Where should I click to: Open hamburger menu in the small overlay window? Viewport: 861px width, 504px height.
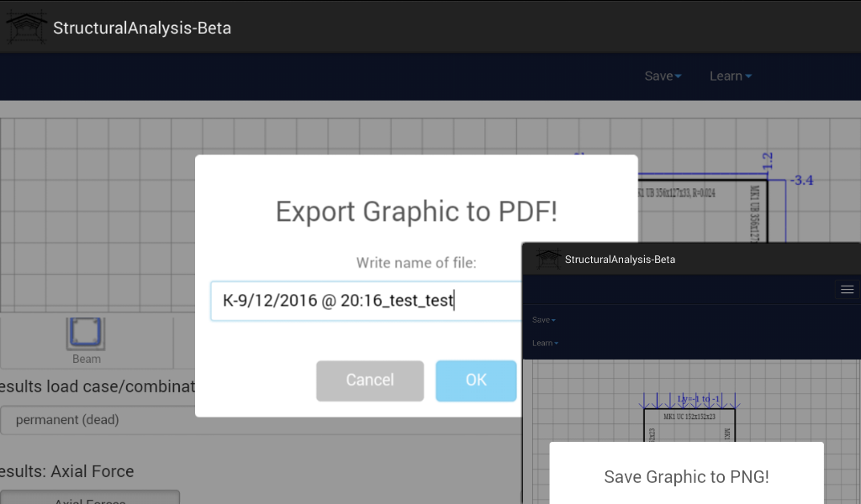(847, 289)
